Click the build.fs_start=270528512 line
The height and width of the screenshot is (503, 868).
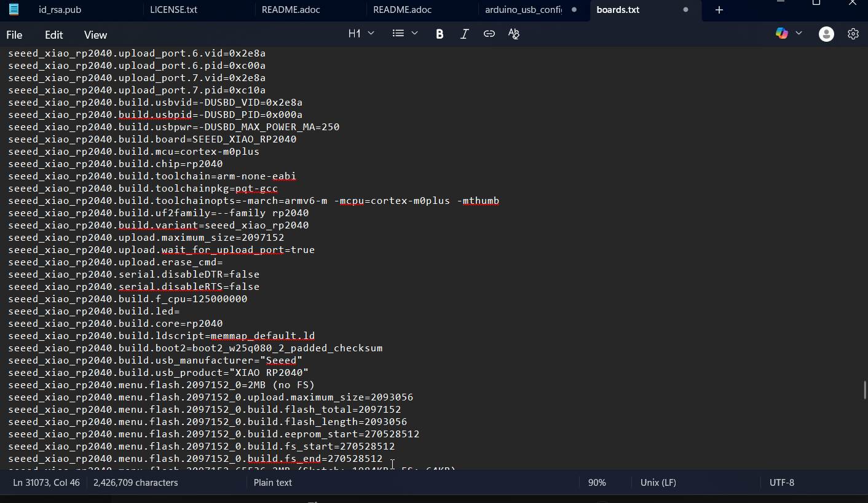pyautogui.click(x=202, y=446)
